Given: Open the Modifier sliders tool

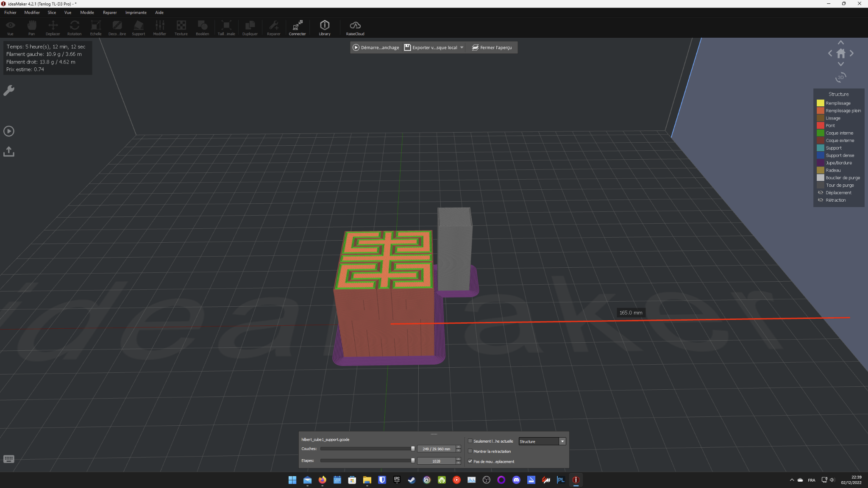Looking at the screenshot, I should (x=160, y=28).
